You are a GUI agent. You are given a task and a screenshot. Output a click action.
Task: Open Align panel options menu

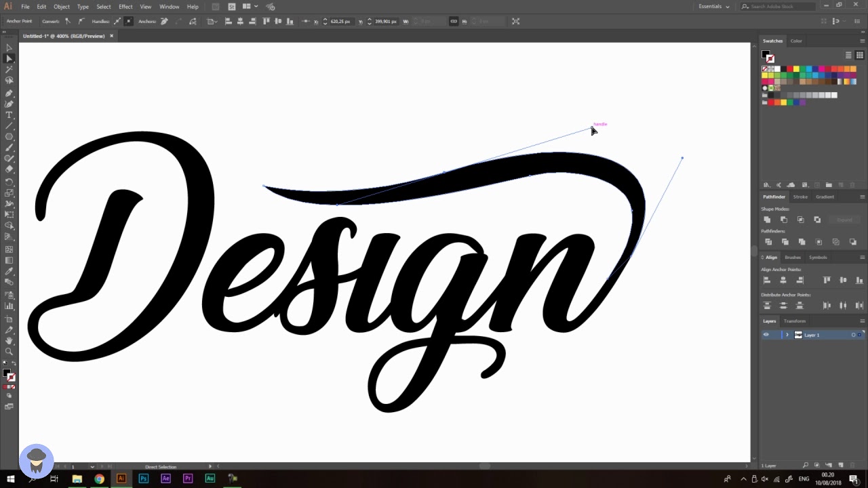point(862,258)
